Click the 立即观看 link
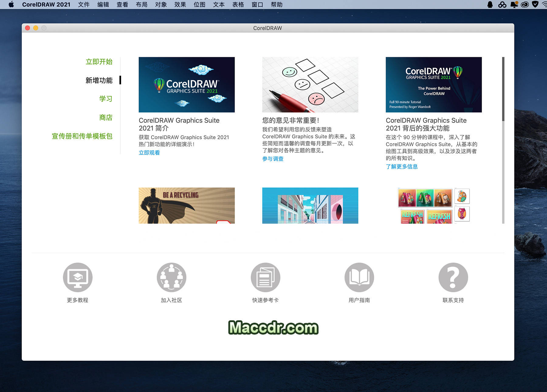This screenshot has width=547, height=392. click(149, 153)
